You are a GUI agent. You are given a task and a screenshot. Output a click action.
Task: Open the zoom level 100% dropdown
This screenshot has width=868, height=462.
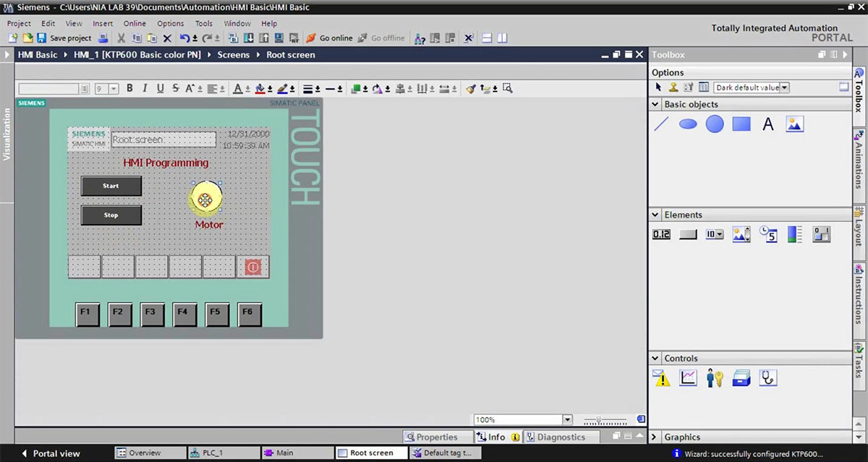pos(567,419)
